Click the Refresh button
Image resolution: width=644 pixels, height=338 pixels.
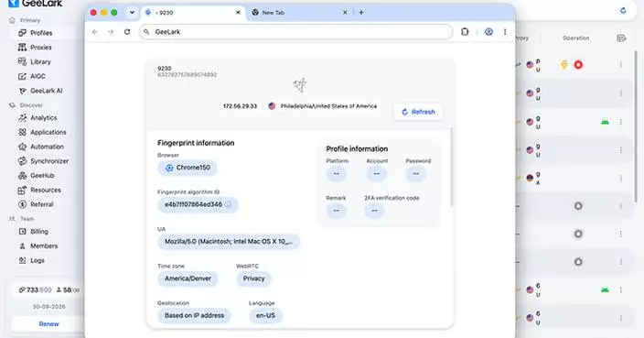[418, 112]
